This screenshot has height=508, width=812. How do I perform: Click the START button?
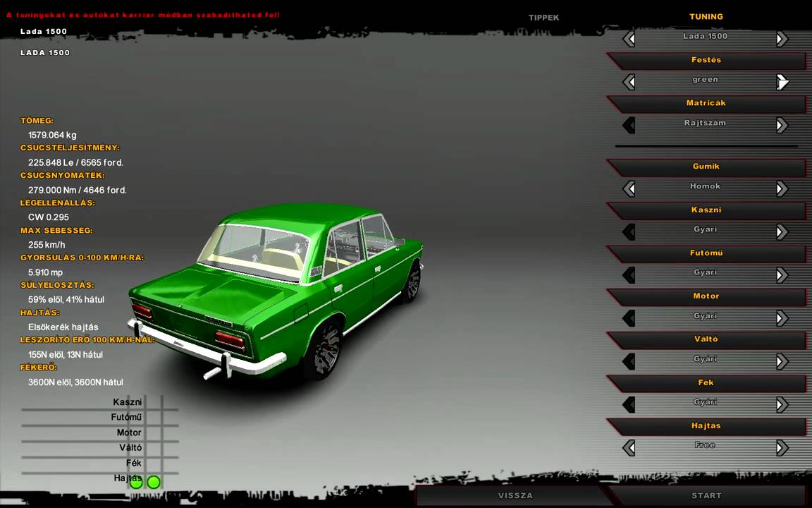pos(706,495)
